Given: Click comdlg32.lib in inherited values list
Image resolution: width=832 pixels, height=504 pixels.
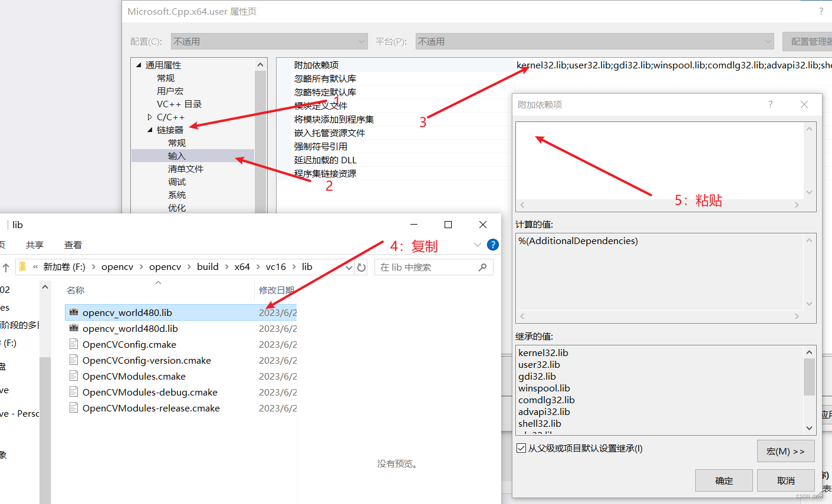Looking at the screenshot, I should tap(546, 400).
